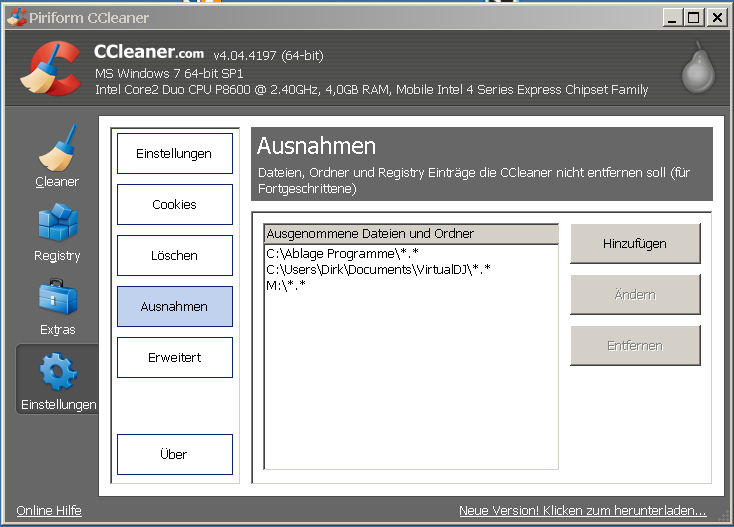
Task: Maximize the CCleaner window
Action: pos(694,18)
